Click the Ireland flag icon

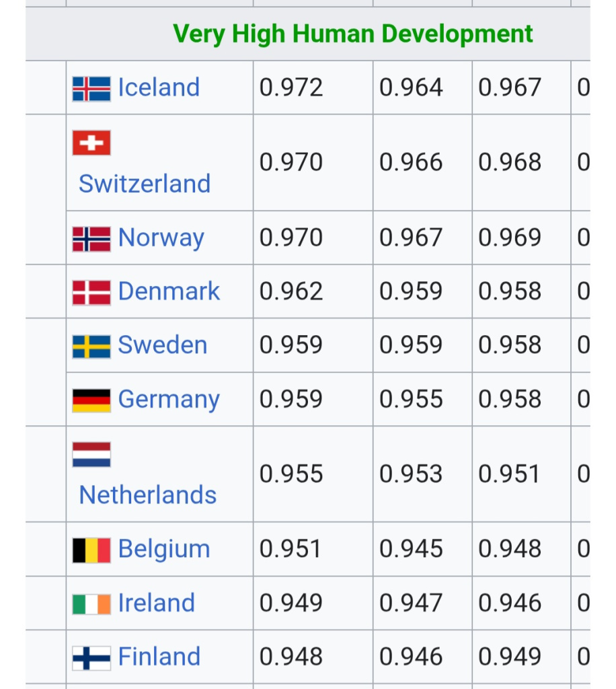(x=91, y=604)
